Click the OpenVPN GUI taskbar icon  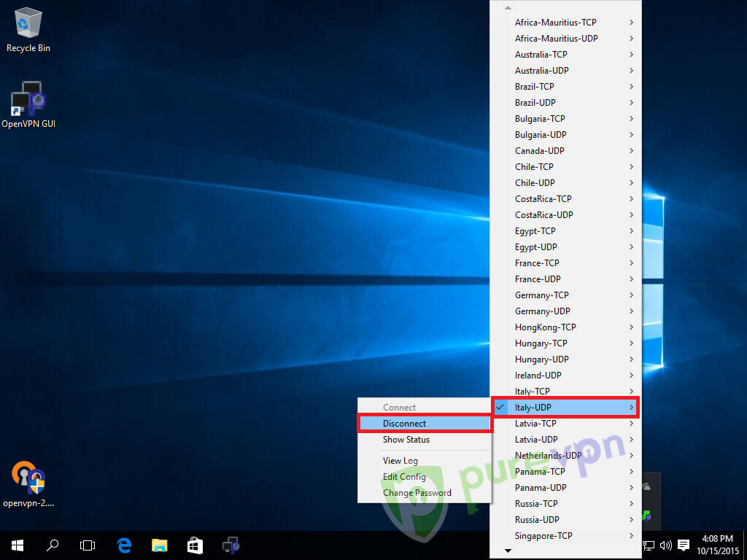[x=231, y=545]
